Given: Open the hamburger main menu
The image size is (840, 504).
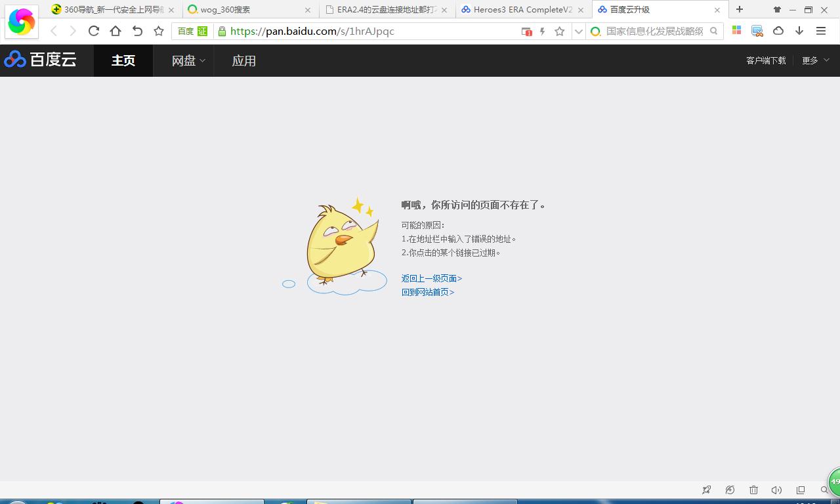Looking at the screenshot, I should click(821, 31).
